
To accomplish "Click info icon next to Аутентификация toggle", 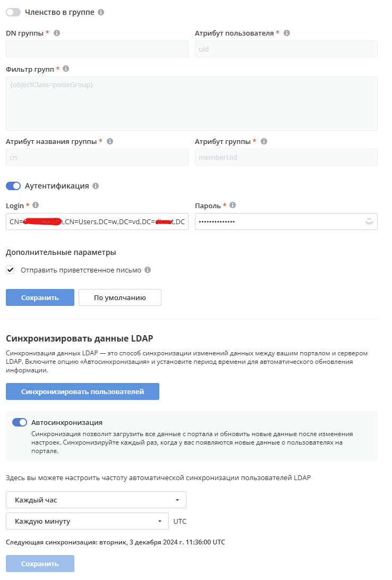I will coord(96,186).
